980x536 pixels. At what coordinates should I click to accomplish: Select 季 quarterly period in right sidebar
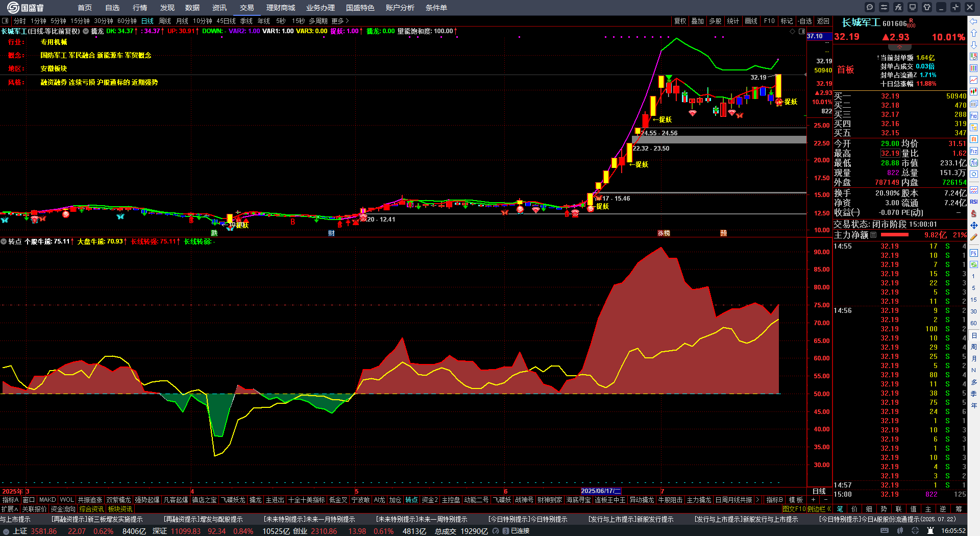(974, 394)
